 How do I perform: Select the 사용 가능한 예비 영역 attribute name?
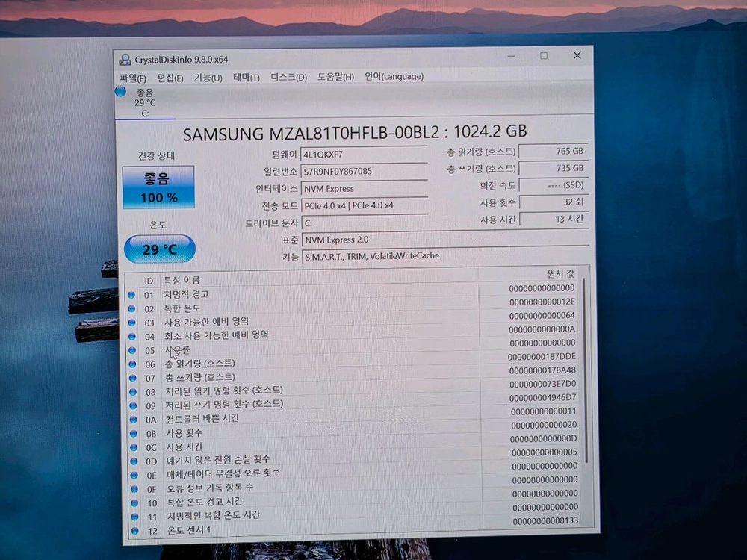[x=206, y=322]
